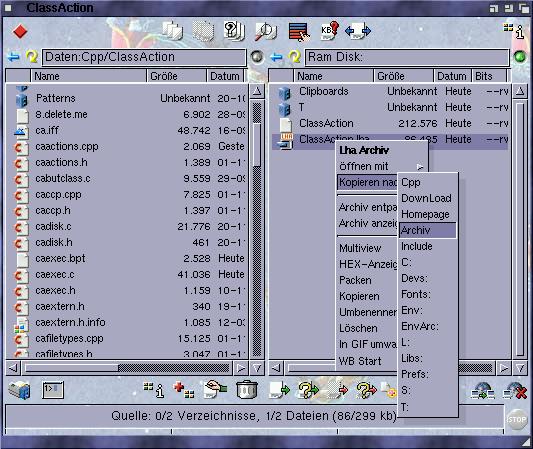533x449 pixels.
Task: Go back in left panel with blue arrow
Action: point(14,57)
